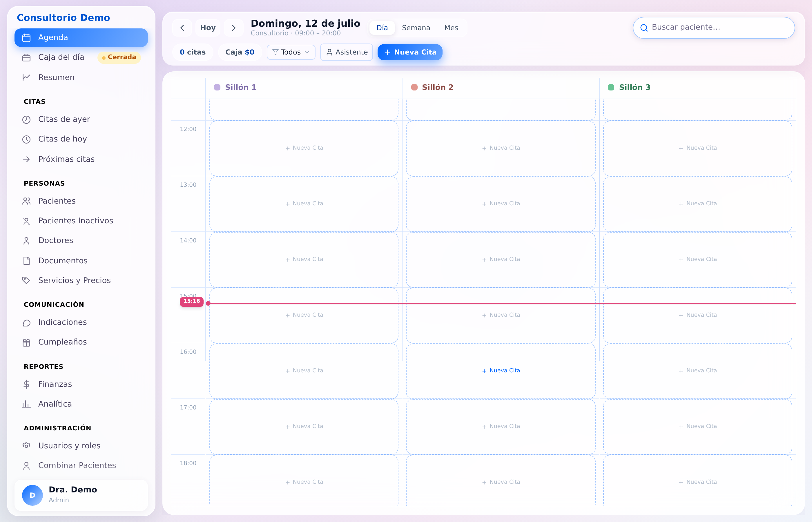This screenshot has width=812, height=522.
Task: Click the 15:16 current time marker
Action: point(191,301)
